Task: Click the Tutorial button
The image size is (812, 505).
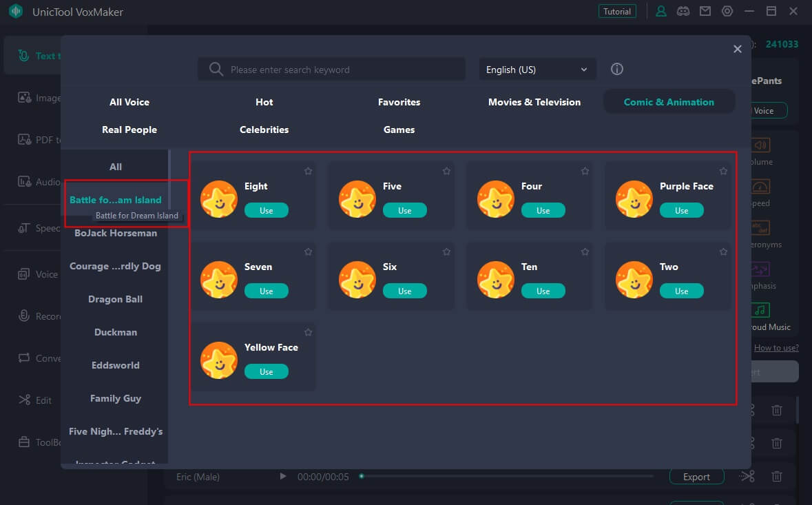Action: click(x=617, y=12)
